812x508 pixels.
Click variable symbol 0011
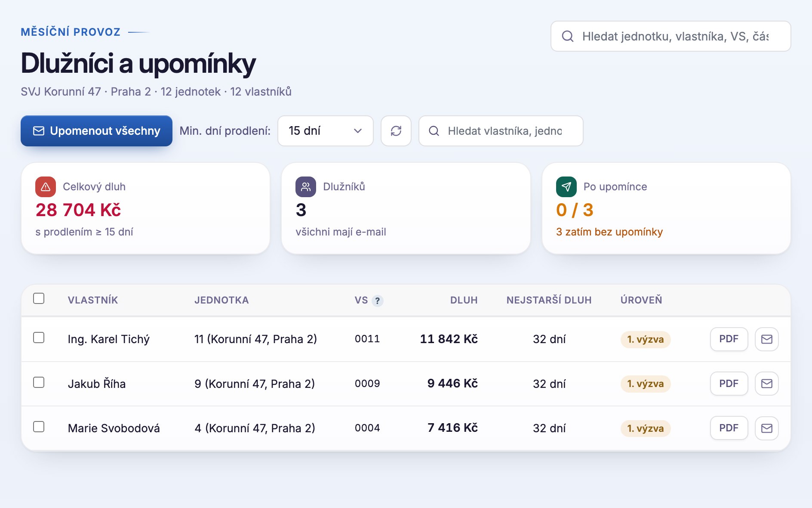click(x=367, y=339)
